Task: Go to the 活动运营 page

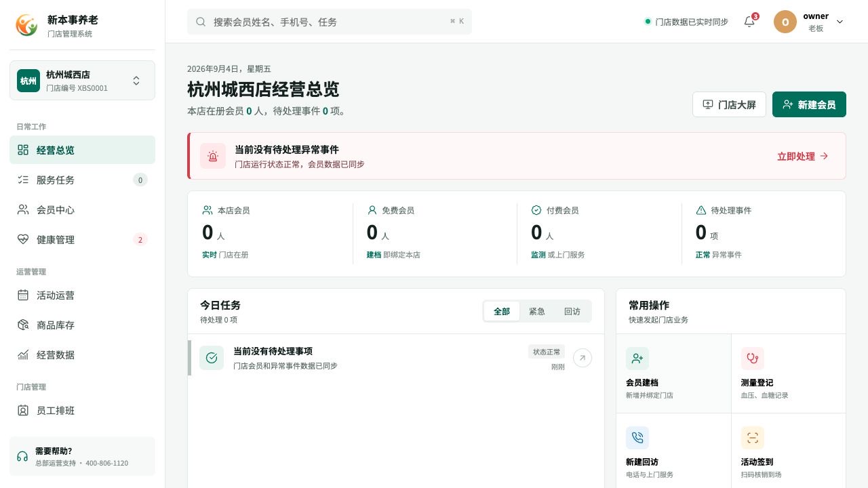Action: 82,295
